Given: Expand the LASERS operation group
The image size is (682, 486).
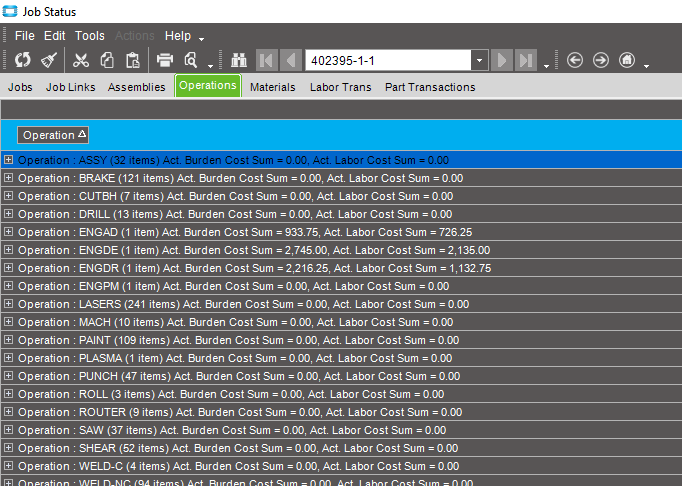Looking at the screenshot, I should tap(8, 304).
